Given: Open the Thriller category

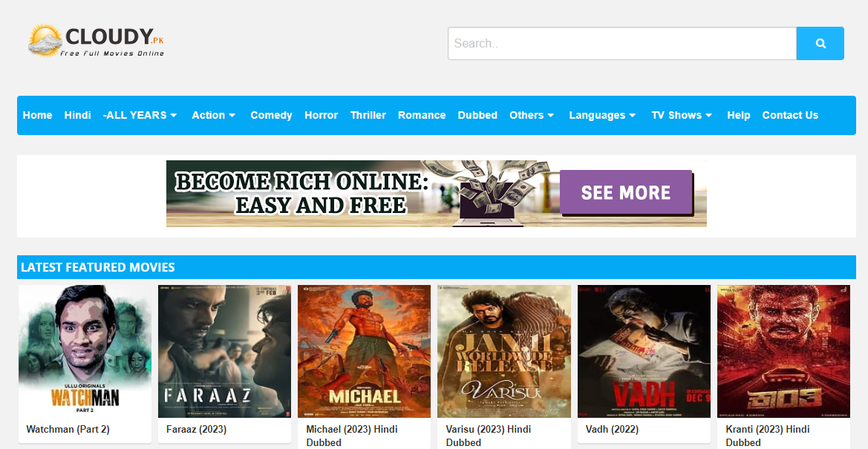Looking at the screenshot, I should click(368, 115).
